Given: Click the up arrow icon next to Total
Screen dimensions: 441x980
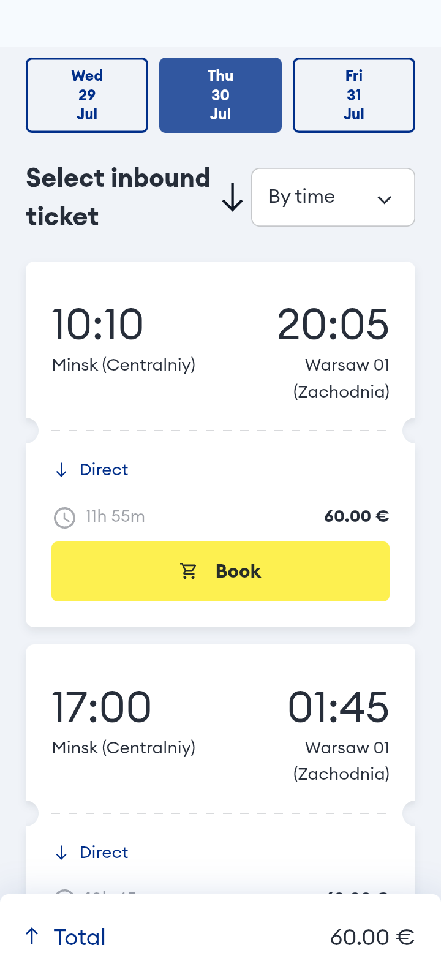Looking at the screenshot, I should [32, 936].
